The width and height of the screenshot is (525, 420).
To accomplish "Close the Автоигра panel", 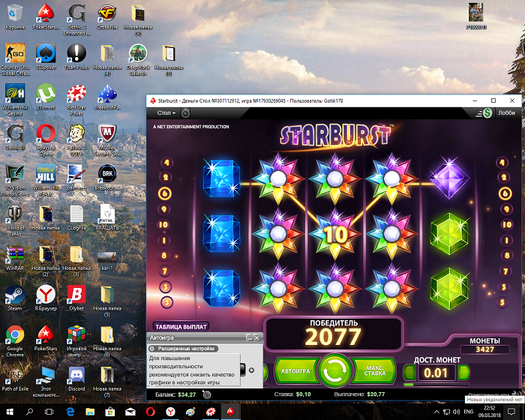I will (256, 337).
